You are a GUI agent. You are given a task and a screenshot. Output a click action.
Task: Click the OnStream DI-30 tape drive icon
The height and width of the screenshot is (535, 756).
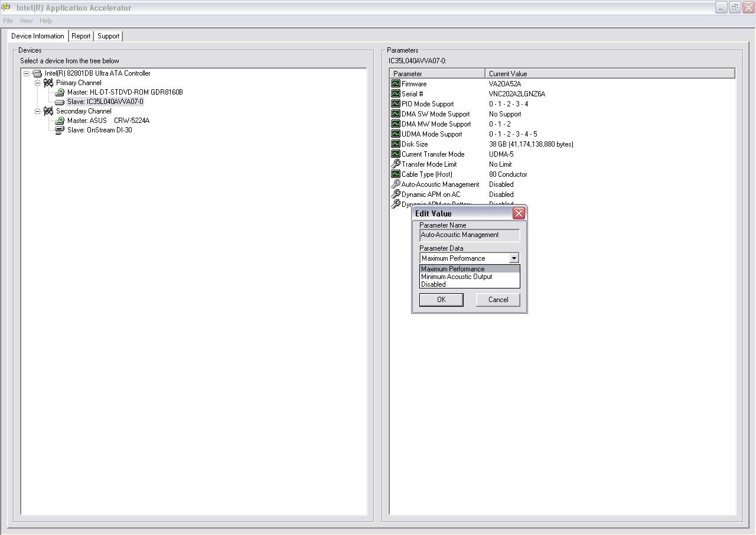pos(60,130)
